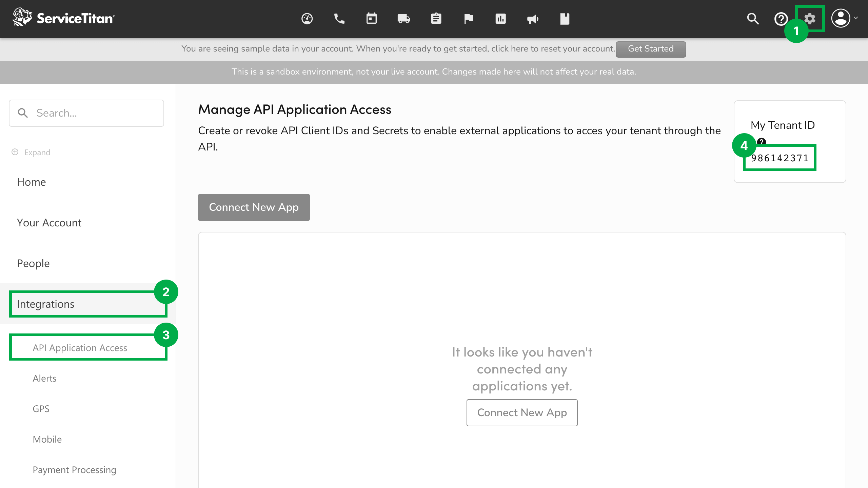Screen dimensions: 868x488
Task: Open the Settings gear icon
Action: coord(810,19)
